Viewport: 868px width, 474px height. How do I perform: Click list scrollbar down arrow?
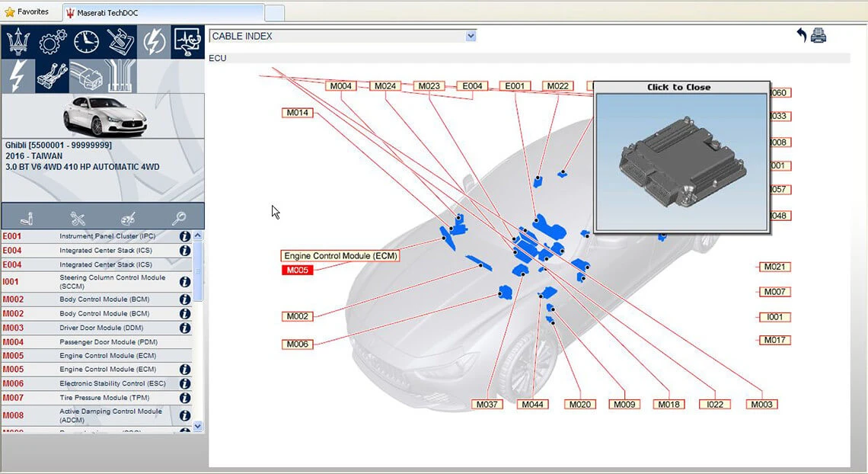pyautogui.click(x=198, y=427)
